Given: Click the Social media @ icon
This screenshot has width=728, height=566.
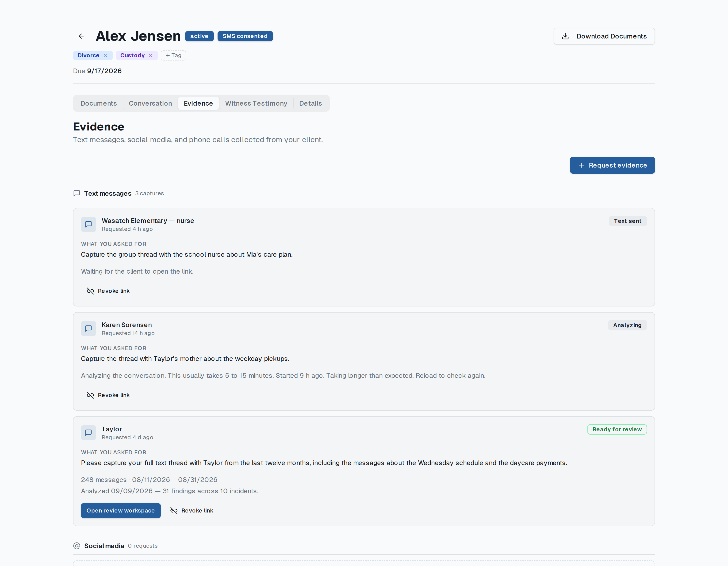Looking at the screenshot, I should [77, 546].
